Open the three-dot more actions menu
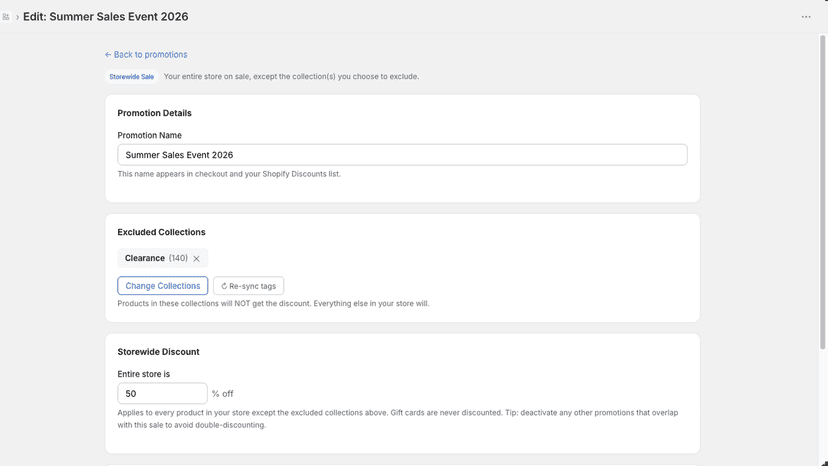828x466 pixels. tap(806, 17)
